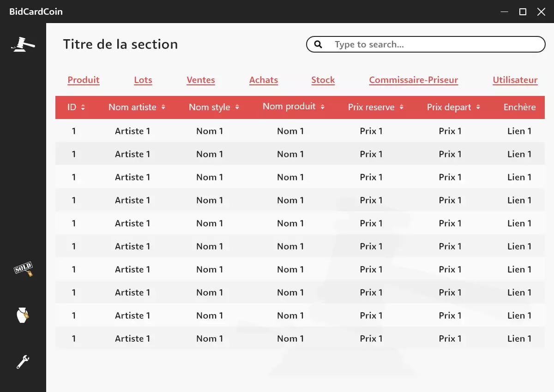Screen dimensions: 554x392
Task: Select the Utilisateur tab
Action: (515, 80)
